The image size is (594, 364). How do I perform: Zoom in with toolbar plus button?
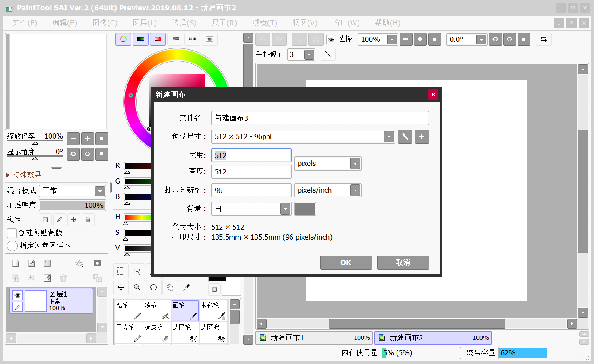[x=420, y=40]
